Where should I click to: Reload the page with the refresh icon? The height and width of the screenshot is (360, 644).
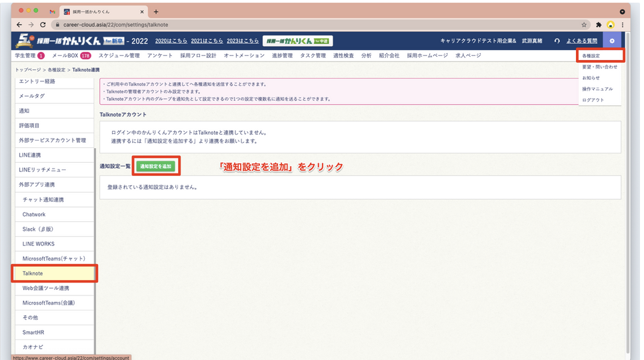pos(46,25)
